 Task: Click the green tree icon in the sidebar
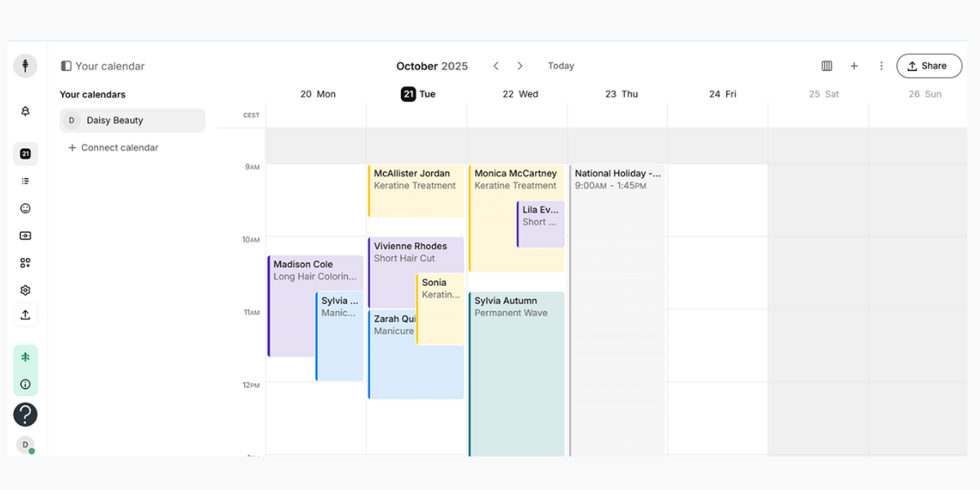click(25, 357)
